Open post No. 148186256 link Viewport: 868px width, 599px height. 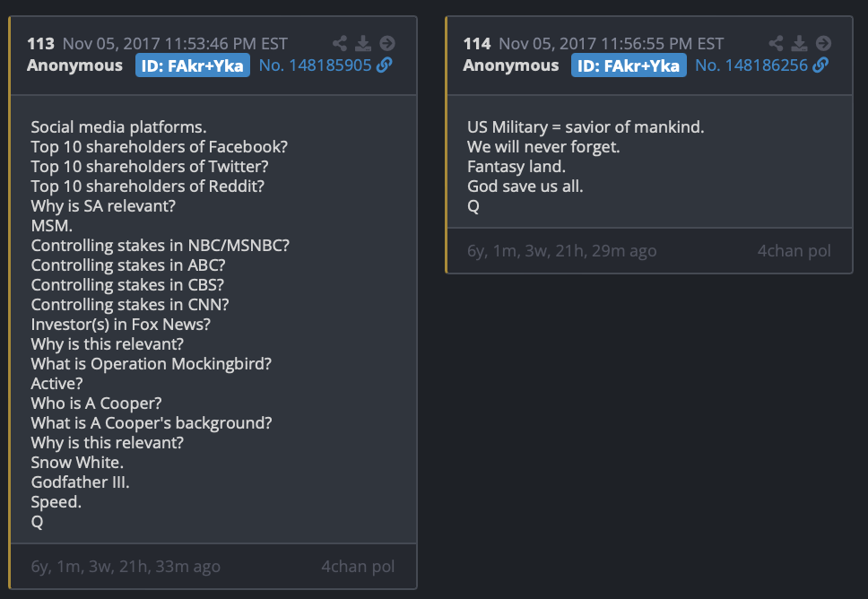pyautogui.click(x=751, y=65)
